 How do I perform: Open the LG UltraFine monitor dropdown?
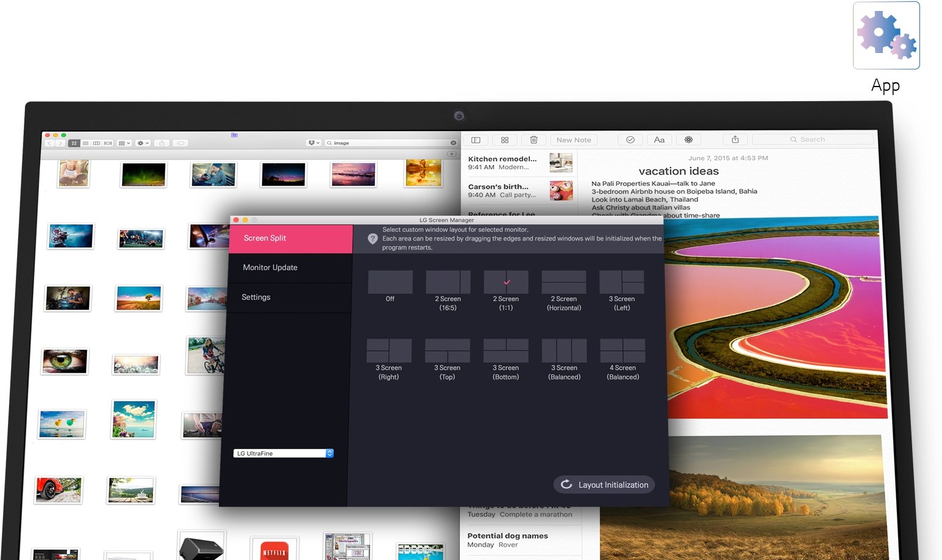click(284, 453)
